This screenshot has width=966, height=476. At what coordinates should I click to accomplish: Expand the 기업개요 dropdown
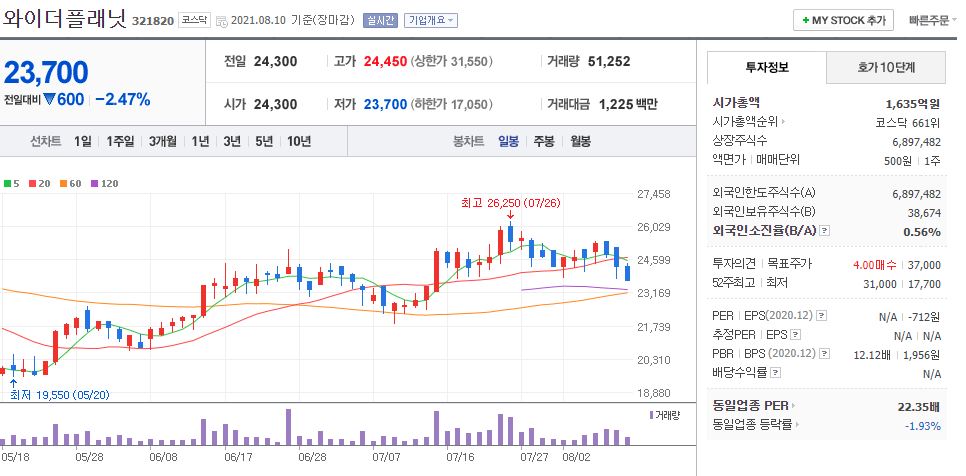pyautogui.click(x=431, y=20)
